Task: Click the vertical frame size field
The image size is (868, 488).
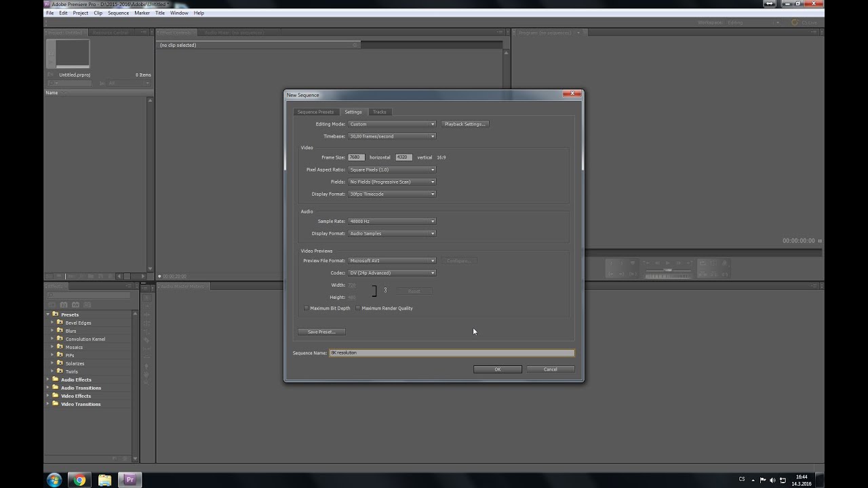Action: tap(403, 157)
